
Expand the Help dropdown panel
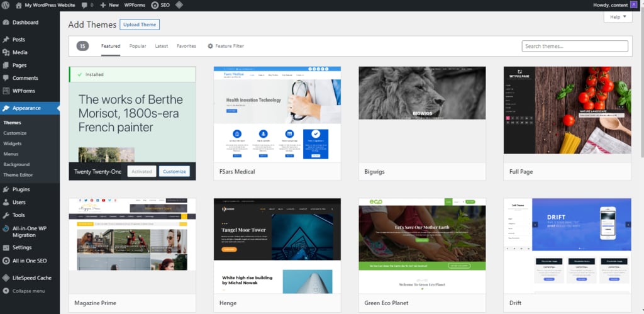click(618, 17)
